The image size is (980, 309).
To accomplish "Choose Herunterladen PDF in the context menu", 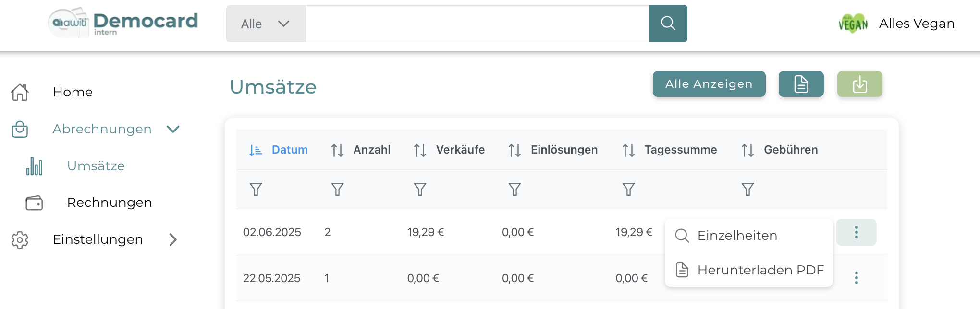I will (x=760, y=270).
